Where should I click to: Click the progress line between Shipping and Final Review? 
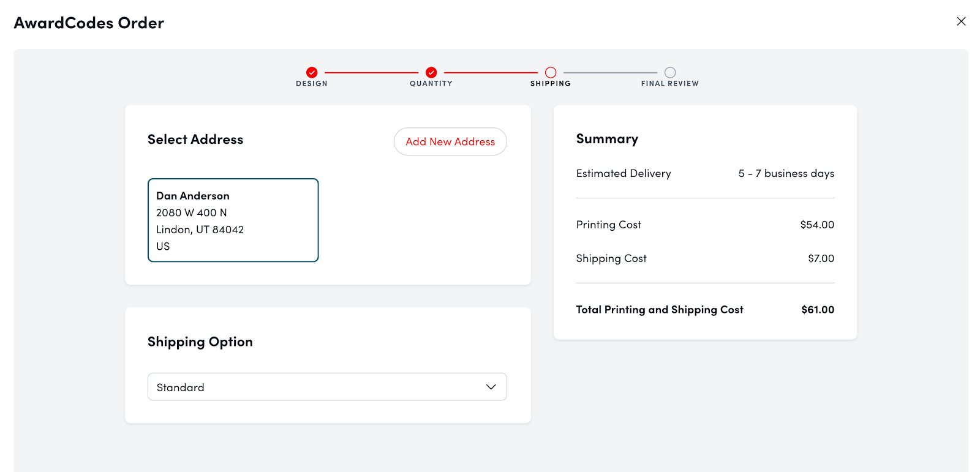610,72
